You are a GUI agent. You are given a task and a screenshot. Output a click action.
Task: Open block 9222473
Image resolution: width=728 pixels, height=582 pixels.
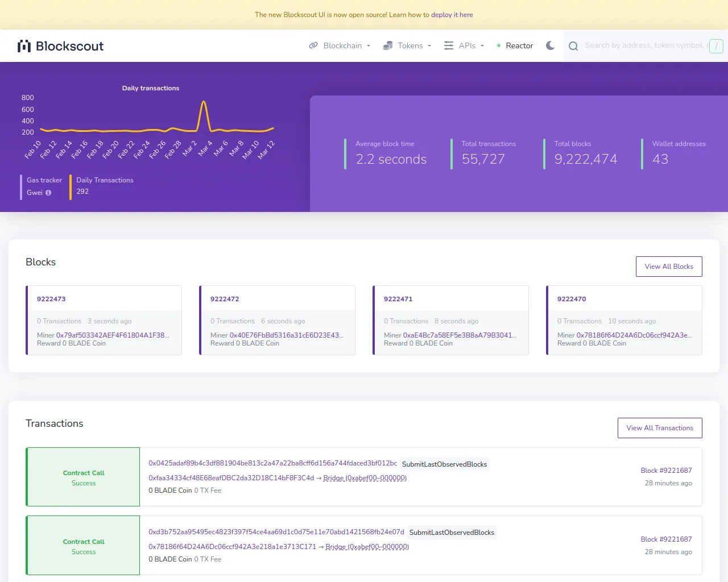[x=51, y=299]
